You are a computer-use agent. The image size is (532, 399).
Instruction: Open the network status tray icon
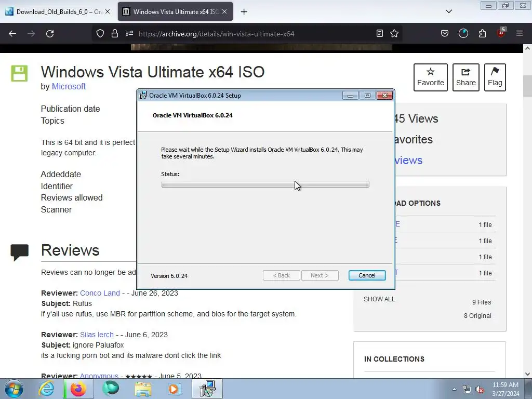(x=467, y=390)
